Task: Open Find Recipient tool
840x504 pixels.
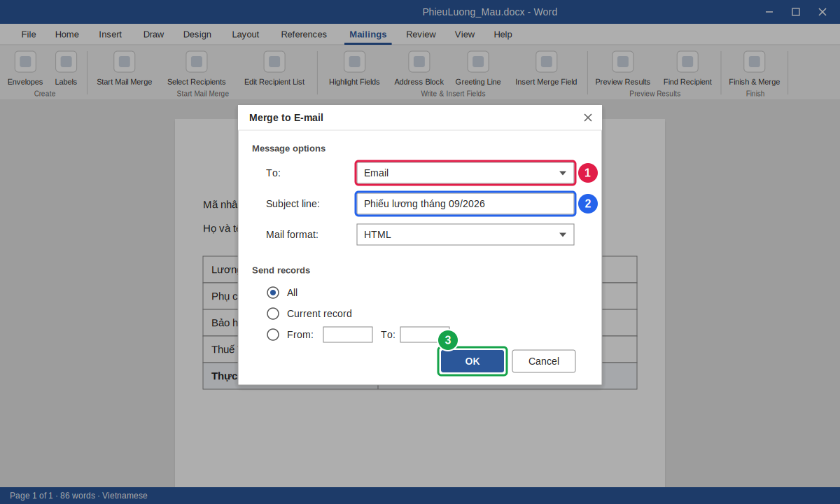Action: pyautogui.click(x=687, y=69)
